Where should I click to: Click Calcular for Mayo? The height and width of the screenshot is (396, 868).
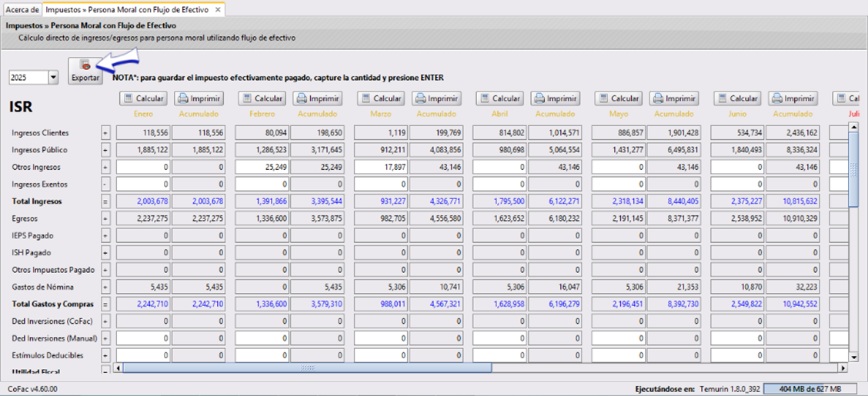coord(619,98)
